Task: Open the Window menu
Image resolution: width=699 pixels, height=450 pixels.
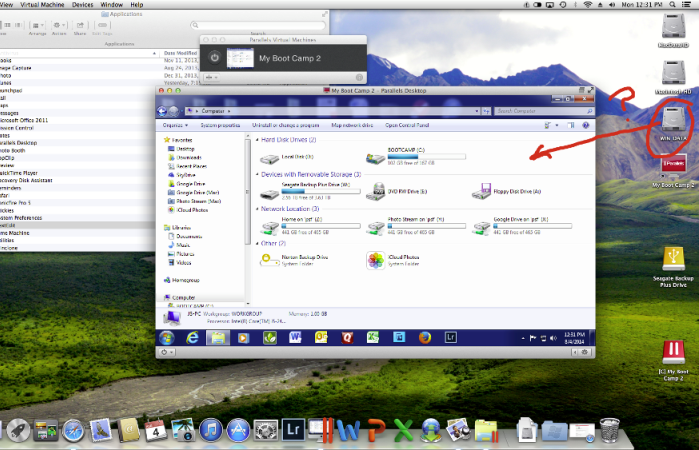Action: pos(111,4)
